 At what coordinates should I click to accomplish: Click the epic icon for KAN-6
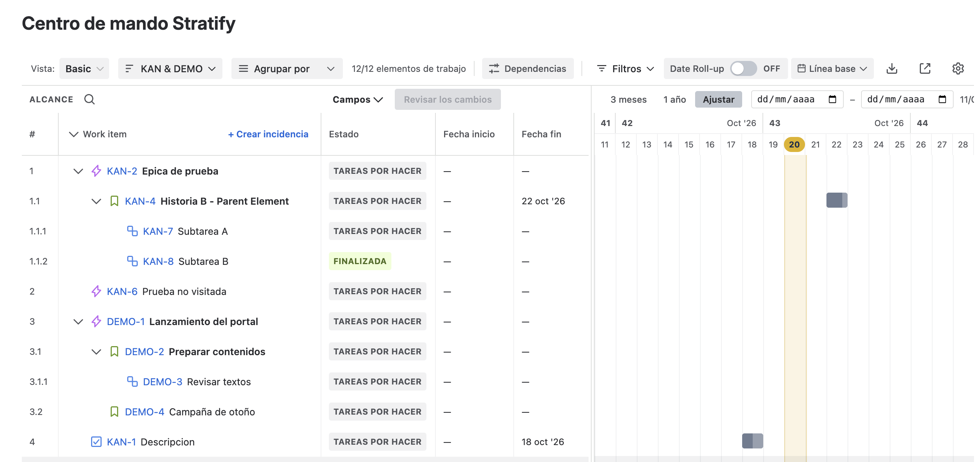pyautogui.click(x=96, y=291)
